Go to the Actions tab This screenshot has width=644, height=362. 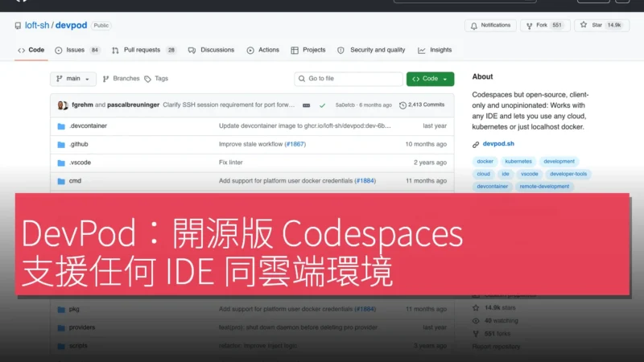pos(263,50)
